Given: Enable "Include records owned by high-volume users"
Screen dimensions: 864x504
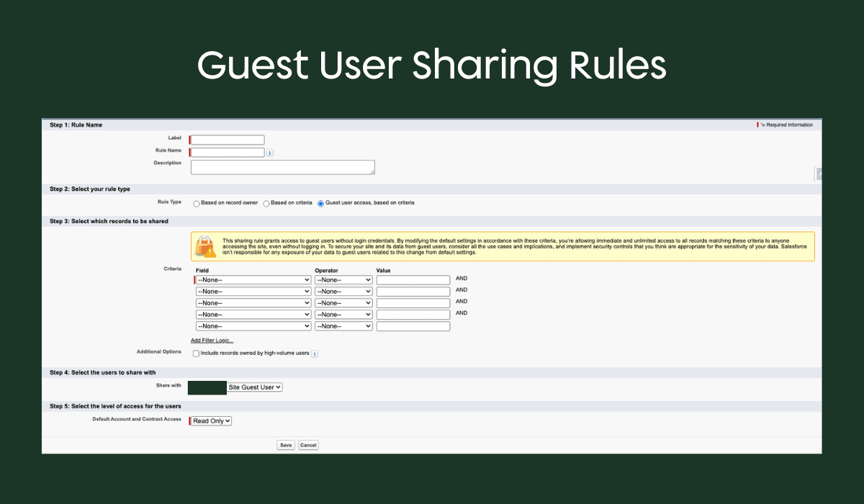Looking at the screenshot, I should (195, 354).
